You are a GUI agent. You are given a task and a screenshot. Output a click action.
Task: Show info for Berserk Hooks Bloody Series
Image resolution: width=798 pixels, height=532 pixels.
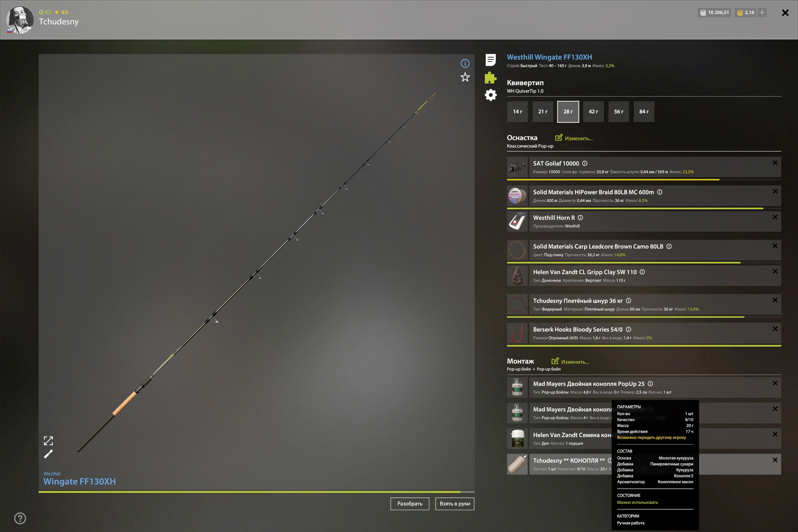pos(628,329)
